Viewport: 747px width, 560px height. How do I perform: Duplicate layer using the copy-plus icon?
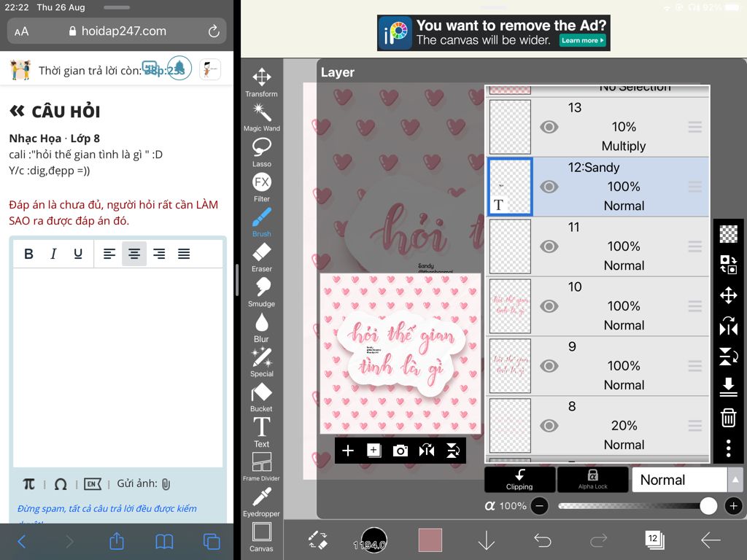click(374, 451)
